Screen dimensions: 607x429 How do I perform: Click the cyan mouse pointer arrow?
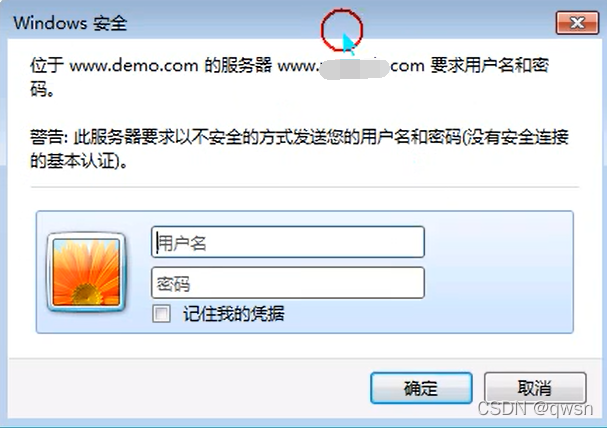tap(348, 43)
